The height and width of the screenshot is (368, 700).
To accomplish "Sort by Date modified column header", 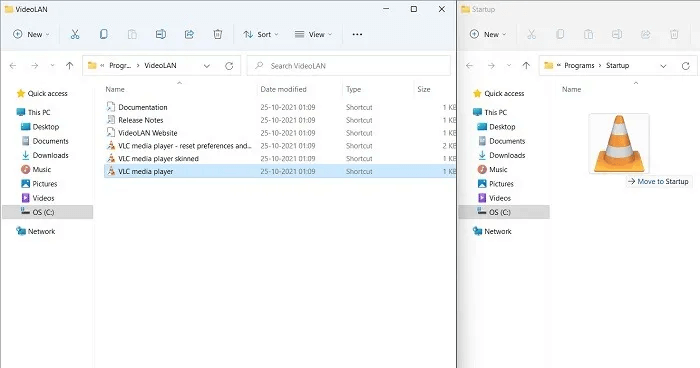I will 283,89.
